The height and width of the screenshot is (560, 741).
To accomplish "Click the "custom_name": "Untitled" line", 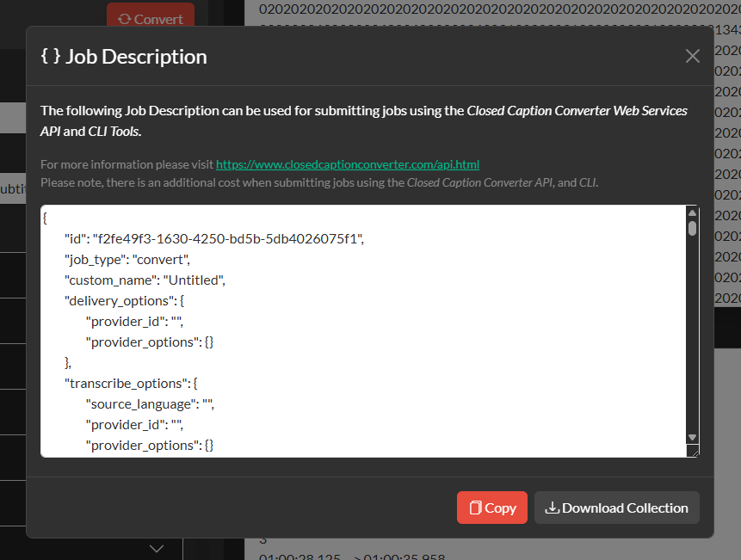I will click(x=144, y=280).
